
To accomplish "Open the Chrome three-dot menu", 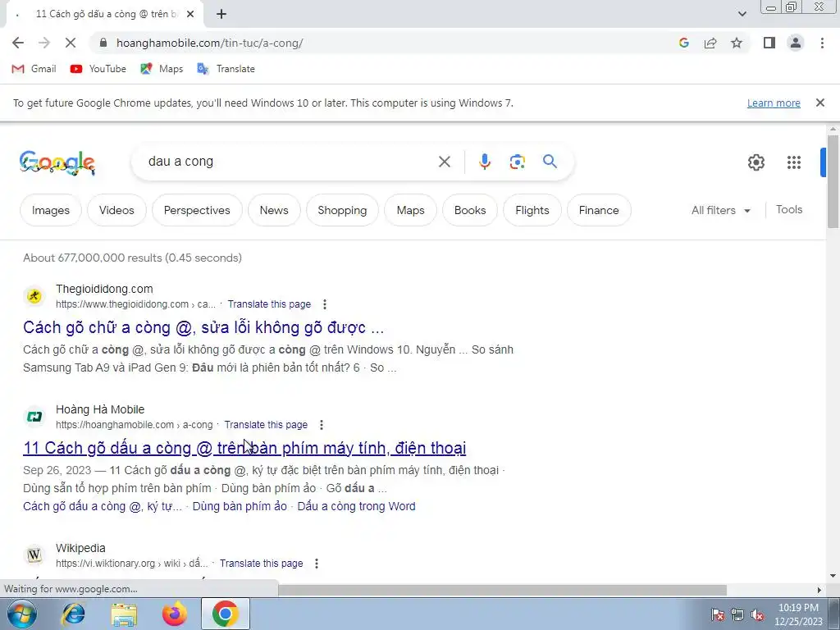I will [x=822, y=43].
